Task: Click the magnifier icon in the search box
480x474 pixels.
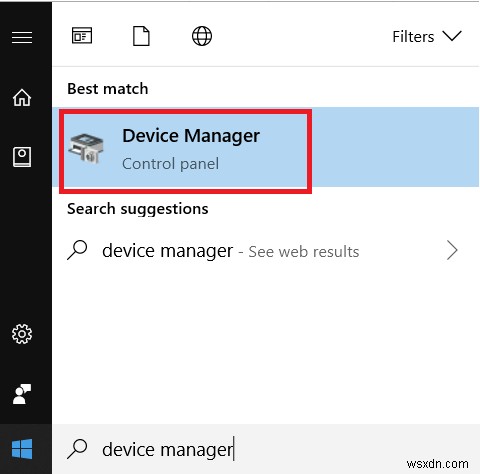Action: pos(77,449)
